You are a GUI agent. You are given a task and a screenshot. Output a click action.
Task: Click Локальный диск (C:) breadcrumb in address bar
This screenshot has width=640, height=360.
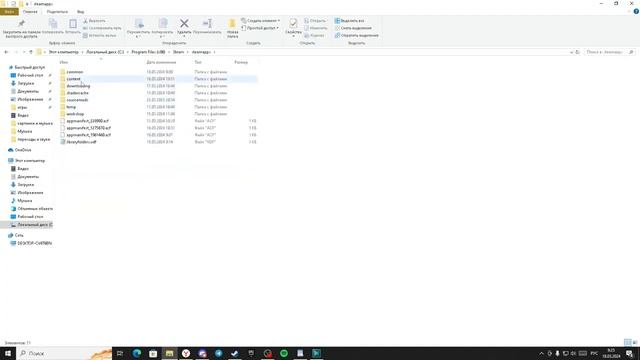click(x=105, y=52)
